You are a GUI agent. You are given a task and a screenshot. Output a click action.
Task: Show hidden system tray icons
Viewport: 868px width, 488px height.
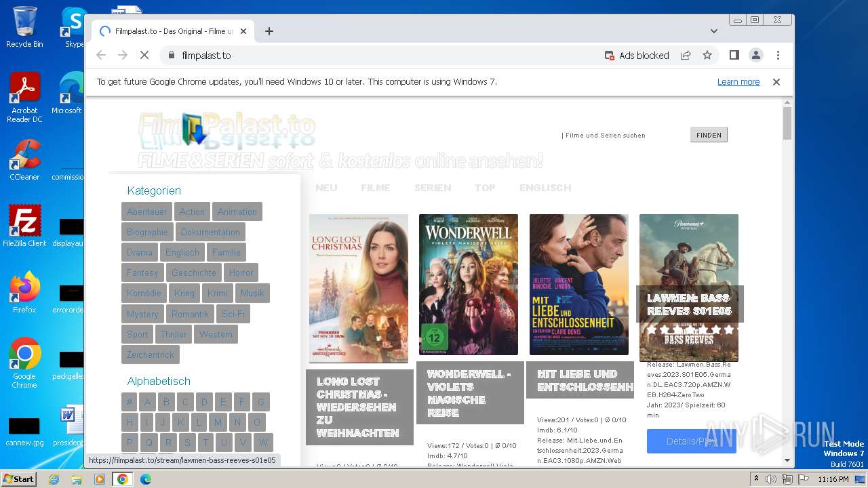pyautogui.click(x=756, y=479)
